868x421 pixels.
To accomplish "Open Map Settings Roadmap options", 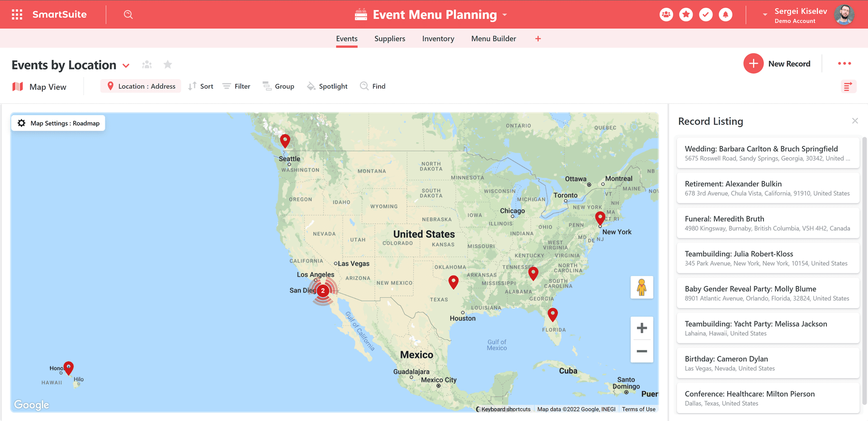I will coord(58,123).
